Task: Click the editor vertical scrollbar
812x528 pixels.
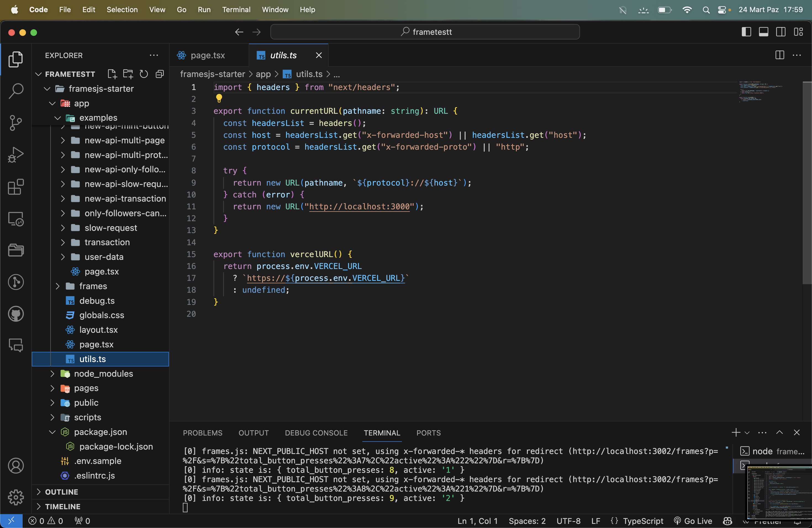Action: click(807, 183)
